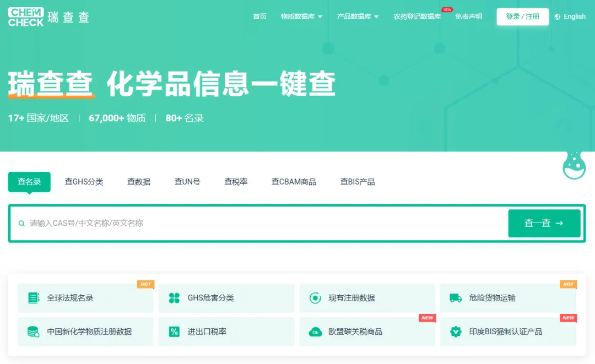Click the globe icon beside English
The image size is (595, 364).
(x=557, y=17)
